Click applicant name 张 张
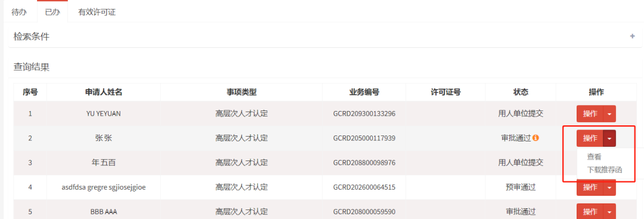The image size is (644, 219). pyautogui.click(x=104, y=138)
